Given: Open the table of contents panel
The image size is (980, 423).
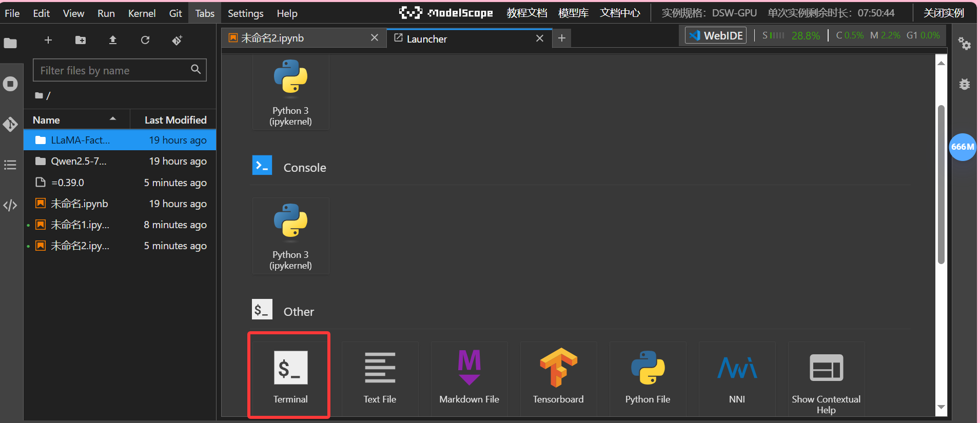Looking at the screenshot, I should pos(10,165).
